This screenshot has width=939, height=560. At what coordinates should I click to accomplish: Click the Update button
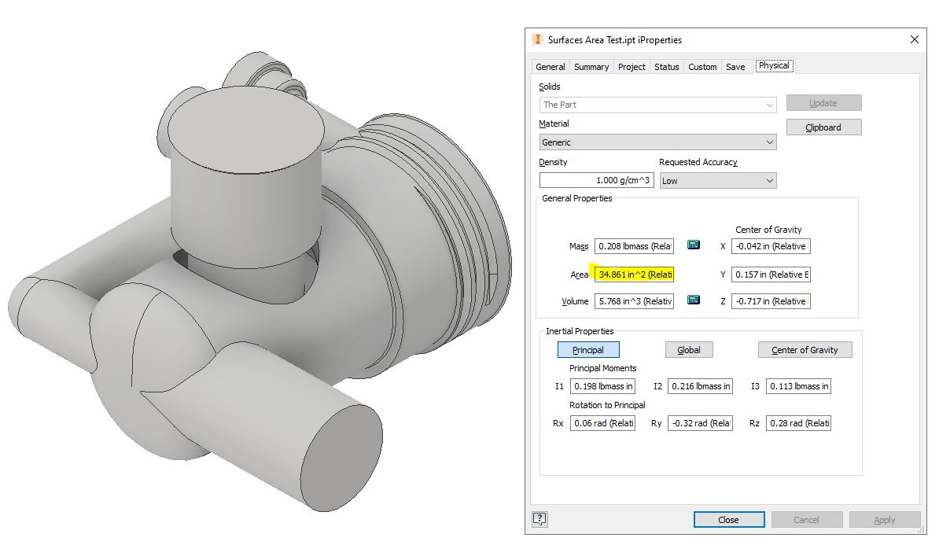(823, 103)
